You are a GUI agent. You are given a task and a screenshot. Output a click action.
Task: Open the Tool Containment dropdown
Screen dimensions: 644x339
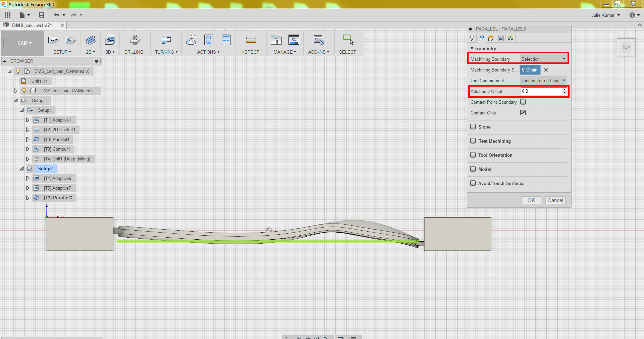pos(543,81)
